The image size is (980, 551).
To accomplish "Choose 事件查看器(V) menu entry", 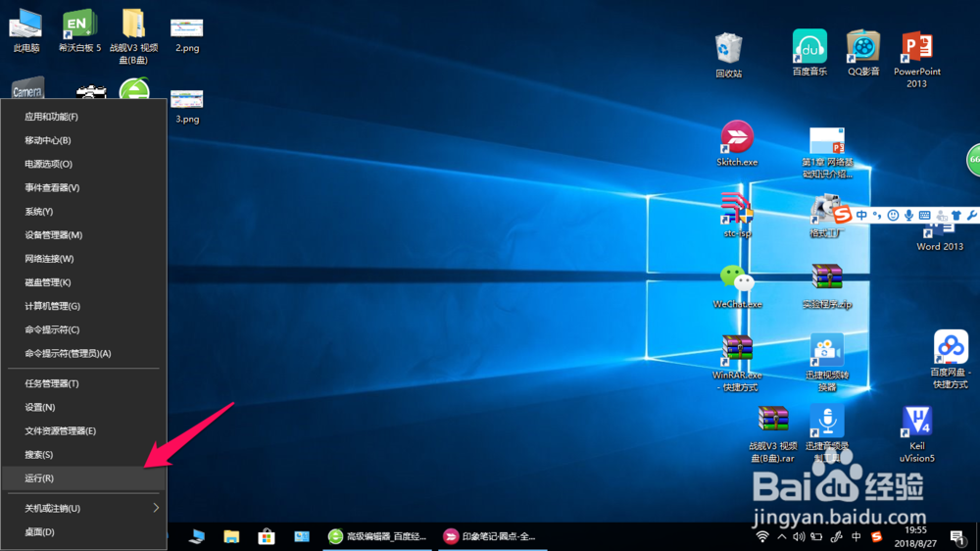I will (x=83, y=187).
